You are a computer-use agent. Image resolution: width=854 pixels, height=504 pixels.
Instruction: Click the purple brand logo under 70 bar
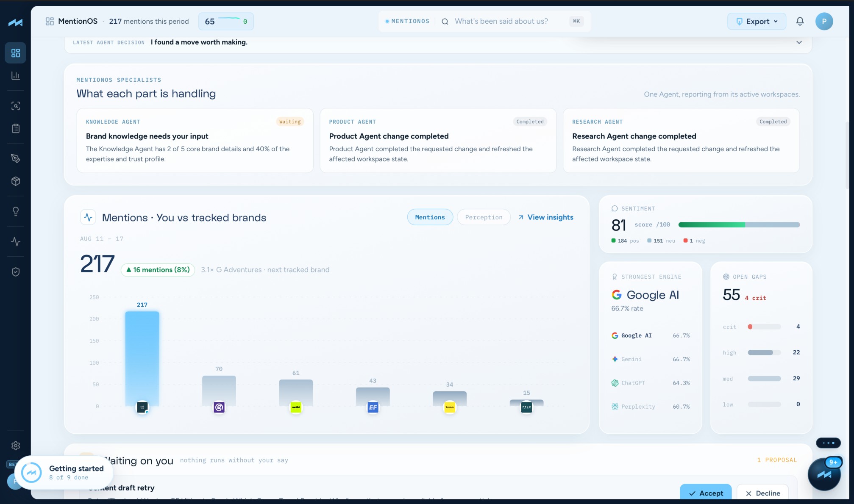coord(219,407)
